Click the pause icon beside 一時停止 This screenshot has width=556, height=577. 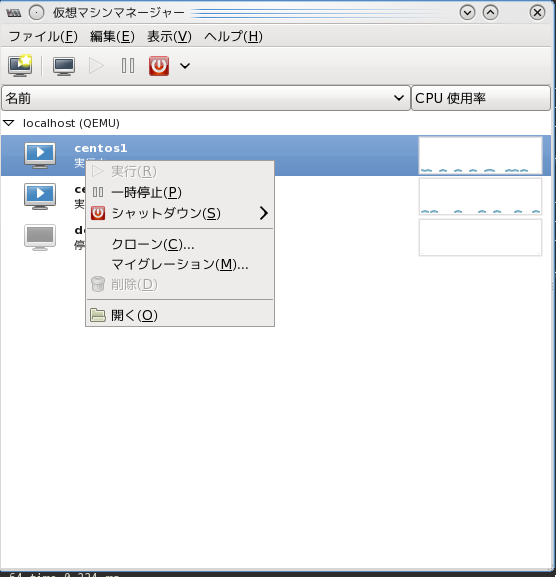click(98, 192)
